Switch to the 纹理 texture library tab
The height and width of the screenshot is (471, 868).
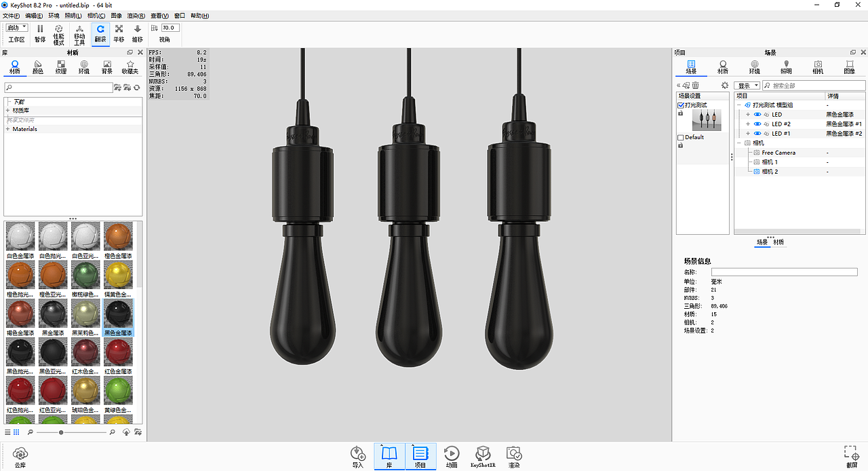[x=61, y=67]
